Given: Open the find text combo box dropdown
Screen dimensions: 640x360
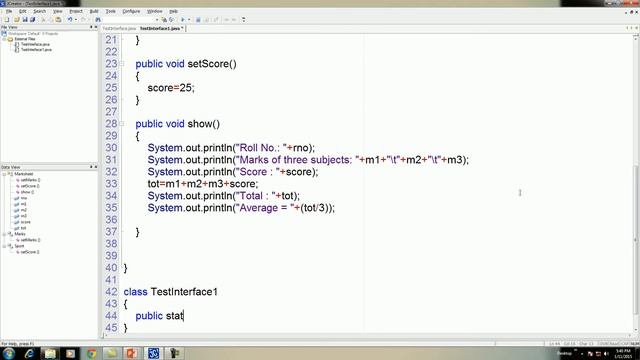Looking at the screenshot, I should pos(157,20).
